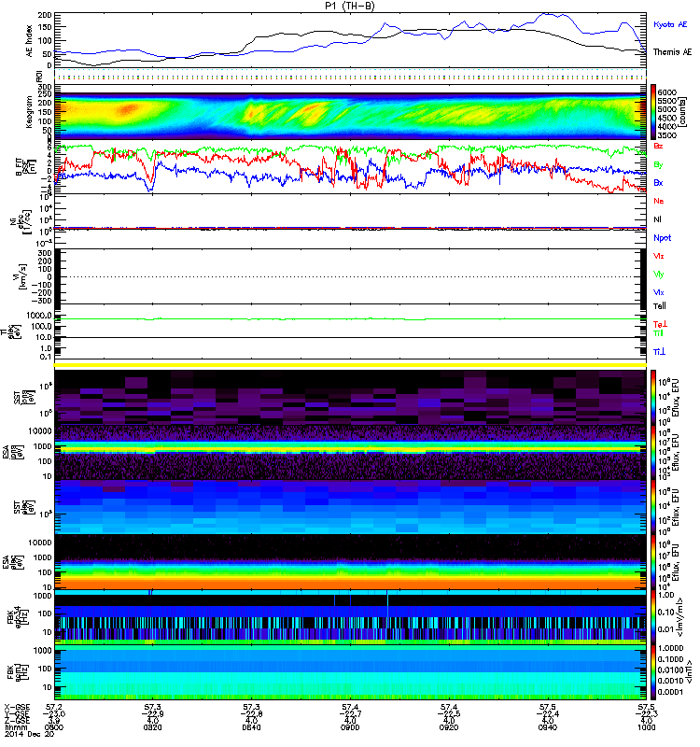
Task: Click the black Tell legend label
Action: coord(659,306)
